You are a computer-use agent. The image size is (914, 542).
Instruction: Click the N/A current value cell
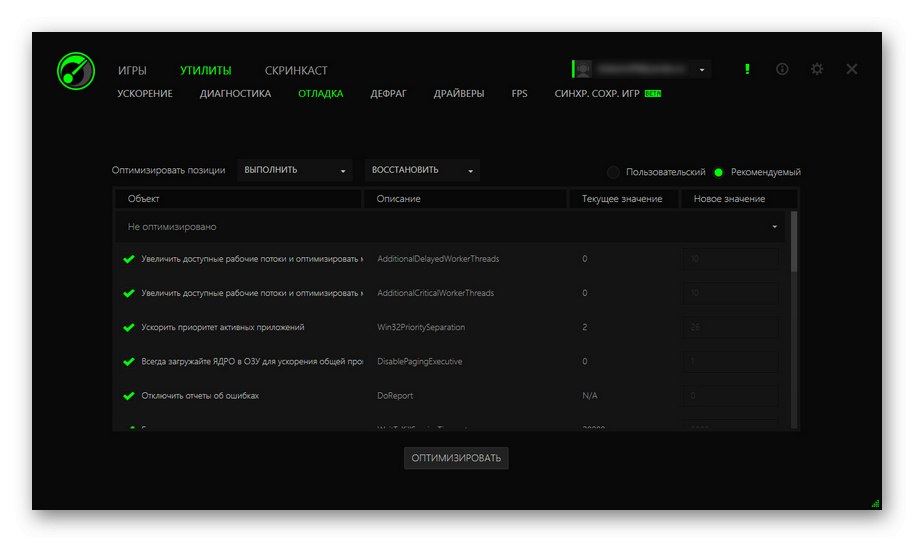(x=589, y=396)
